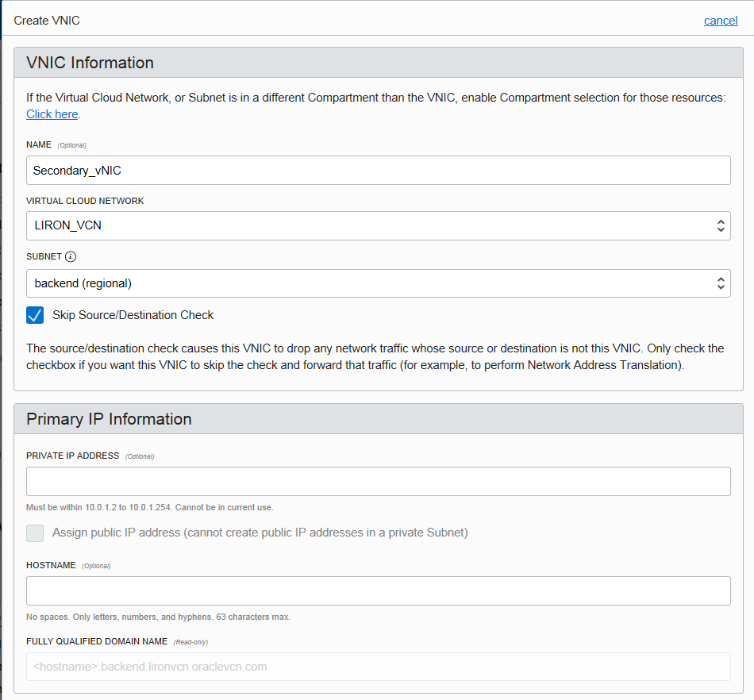Click the VNIC Information section header
This screenshot has height=700, width=754.
(379, 63)
